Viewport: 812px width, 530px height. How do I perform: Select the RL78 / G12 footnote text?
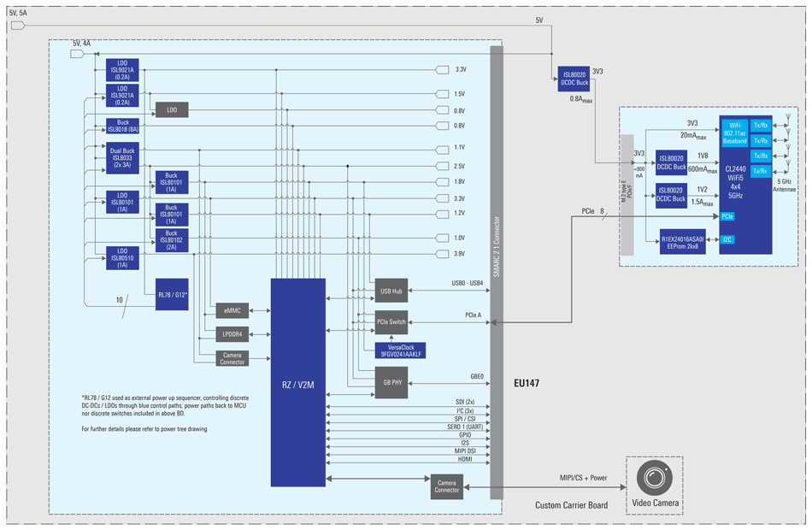165,406
